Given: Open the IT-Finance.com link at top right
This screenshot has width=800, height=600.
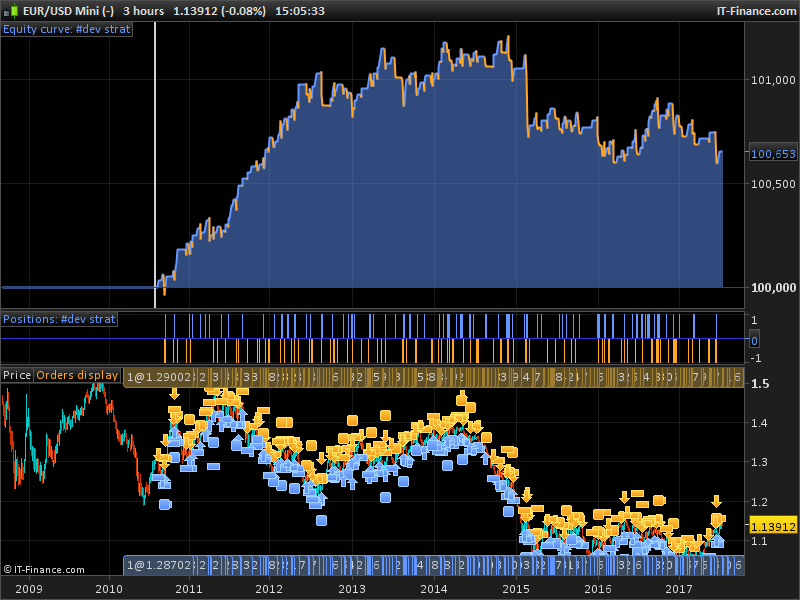Looking at the screenshot, I should (x=755, y=10).
